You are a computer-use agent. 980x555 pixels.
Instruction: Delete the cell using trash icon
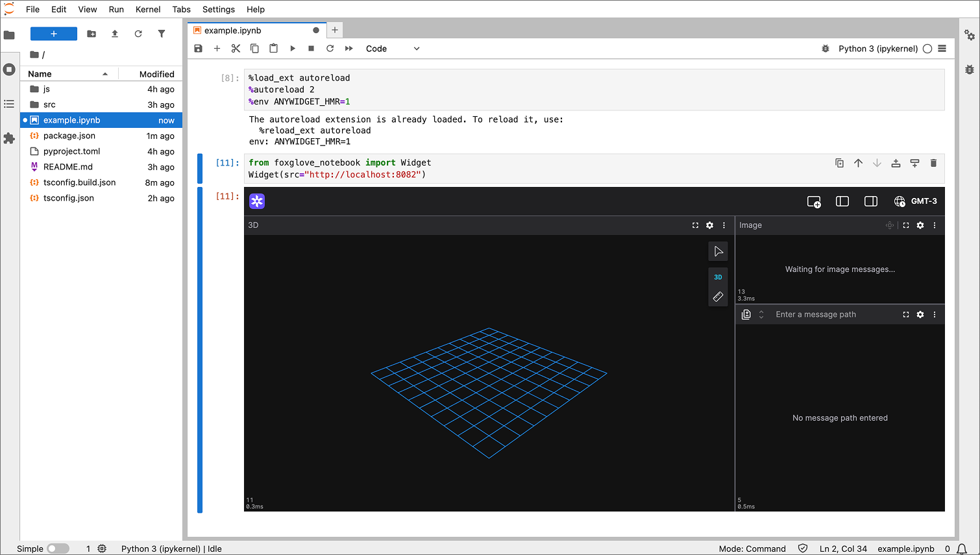(933, 163)
